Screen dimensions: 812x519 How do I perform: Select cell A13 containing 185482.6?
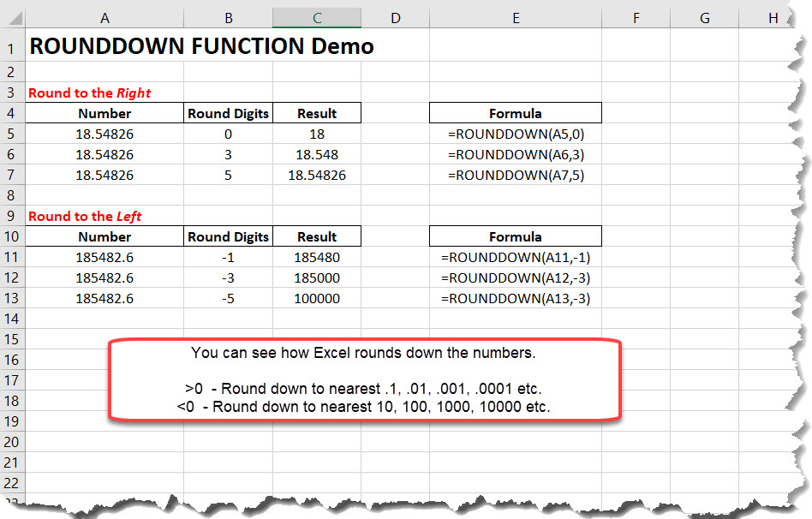(104, 298)
